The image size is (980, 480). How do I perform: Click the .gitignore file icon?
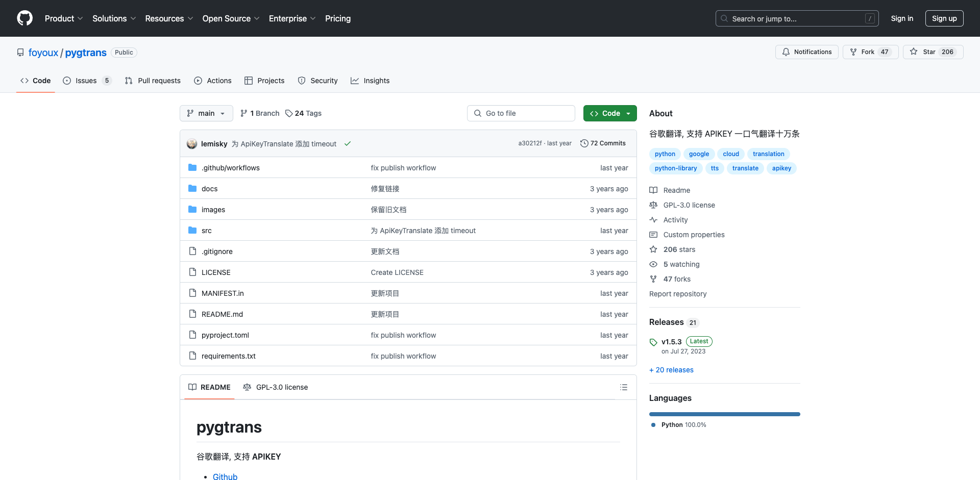pyautogui.click(x=192, y=251)
